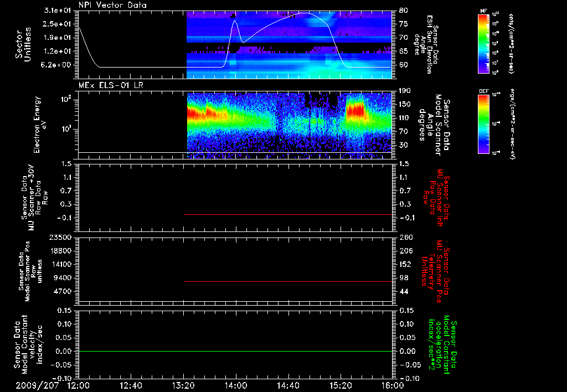Image resolution: width=567 pixels, height=392 pixels.
Task: Click the 14:40 time tick label
Action: pos(288,385)
